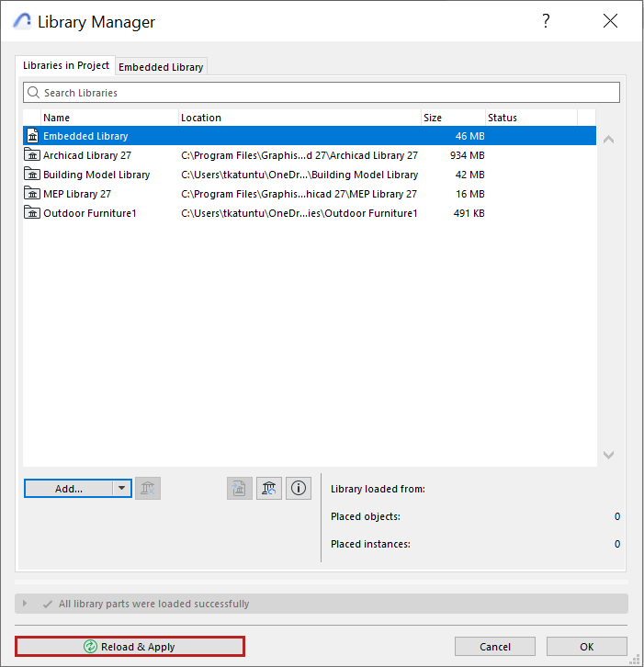The image size is (644, 667).
Task: Open the Add button dropdown arrow
Action: click(121, 488)
